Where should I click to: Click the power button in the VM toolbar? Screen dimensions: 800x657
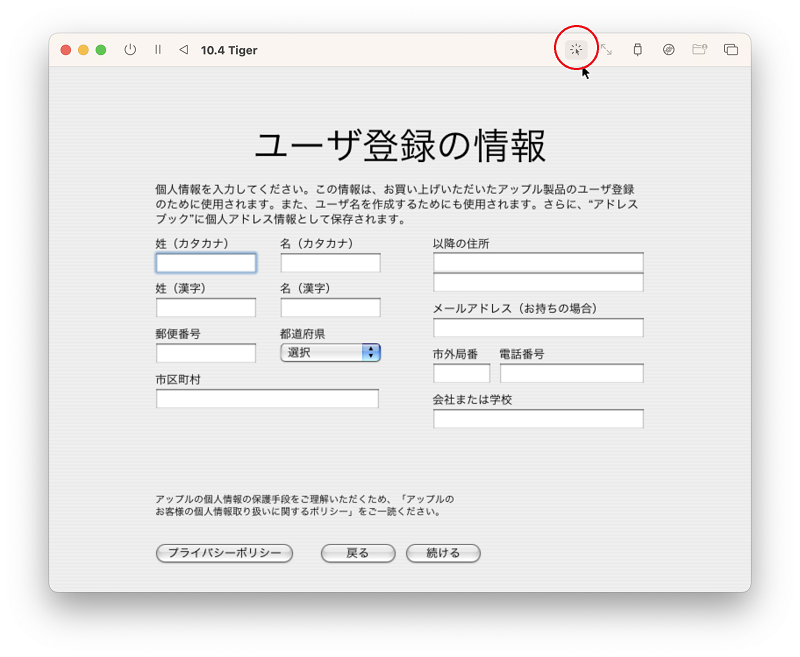coord(130,49)
